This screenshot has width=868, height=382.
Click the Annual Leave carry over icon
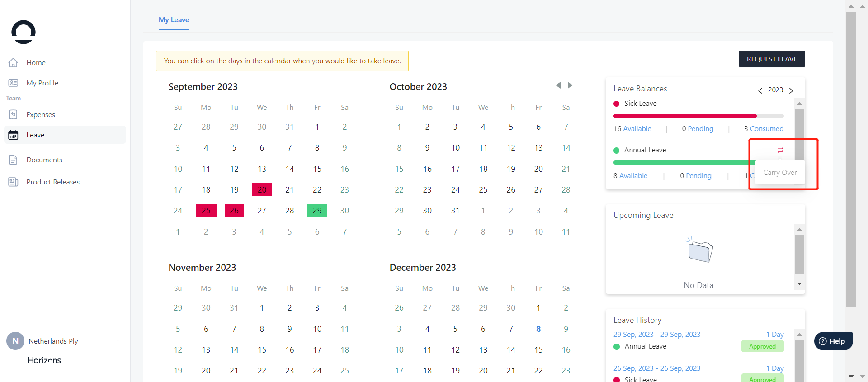click(x=780, y=150)
